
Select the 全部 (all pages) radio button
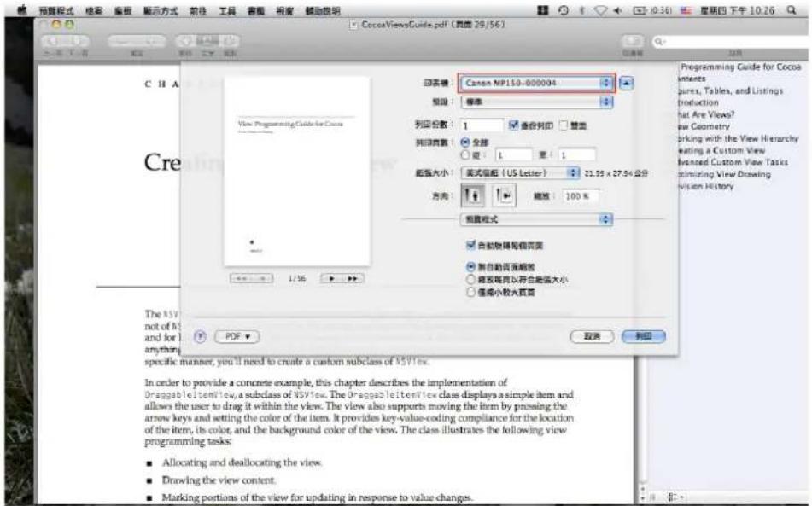(x=465, y=142)
